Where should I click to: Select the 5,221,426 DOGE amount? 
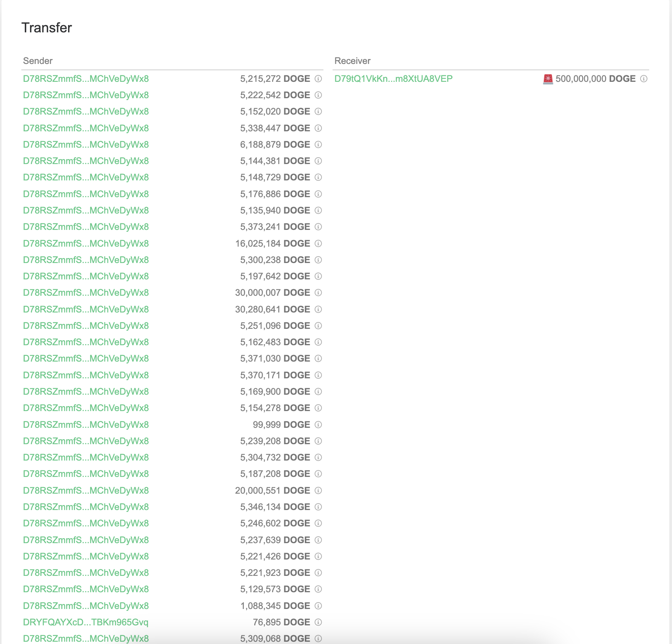tap(275, 556)
